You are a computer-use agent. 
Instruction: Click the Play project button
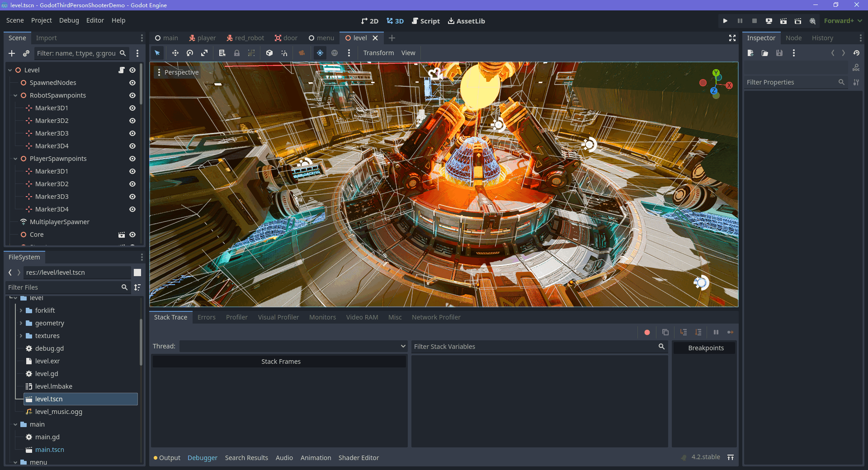(x=725, y=21)
